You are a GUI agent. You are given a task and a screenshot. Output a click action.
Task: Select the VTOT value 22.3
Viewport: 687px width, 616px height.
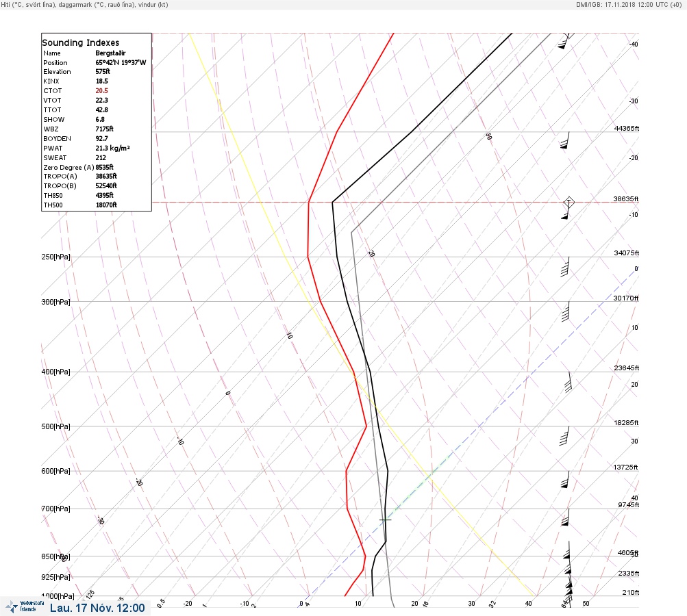tap(101, 100)
